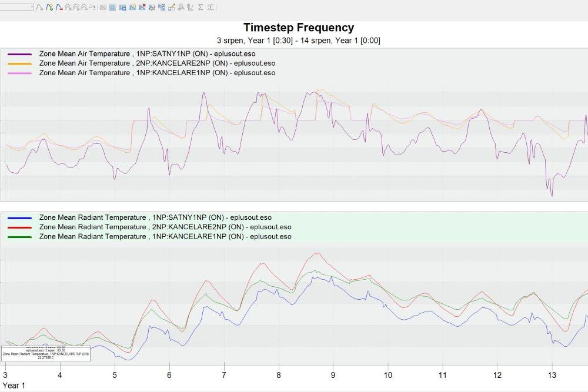Viewport: 588px width, 392px height.
Task: Click the chart icon with red X
Action: coord(142,8)
